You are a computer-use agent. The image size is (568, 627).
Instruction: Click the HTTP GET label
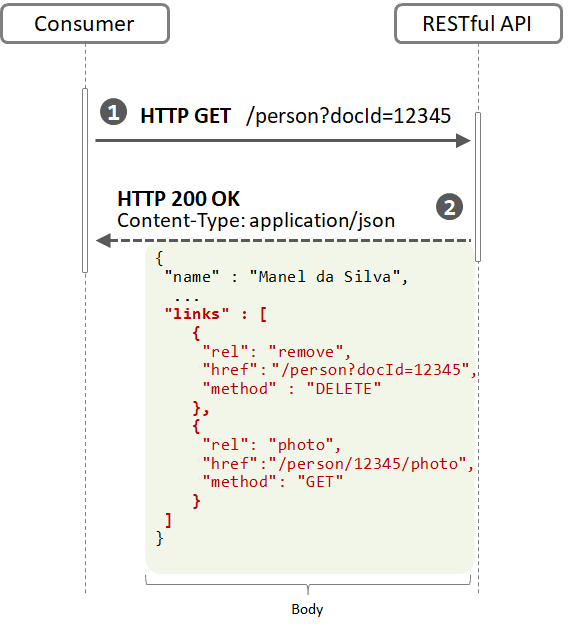186,116
